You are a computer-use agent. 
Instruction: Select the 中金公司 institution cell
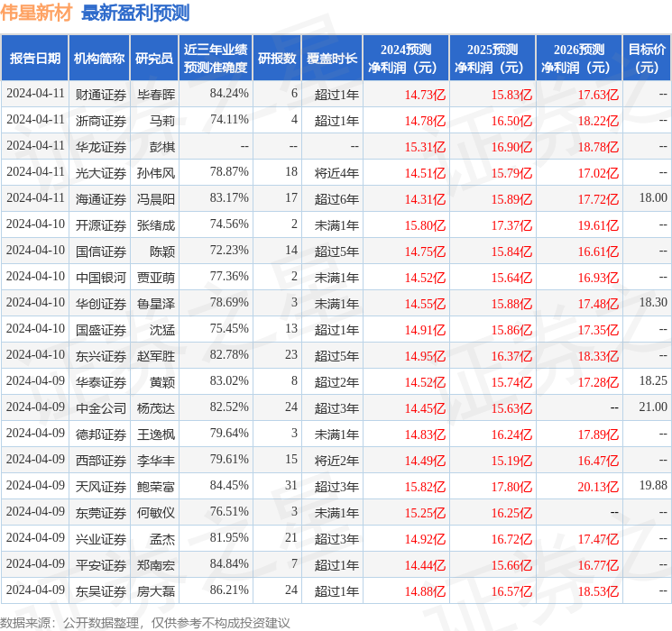pyautogui.click(x=101, y=407)
